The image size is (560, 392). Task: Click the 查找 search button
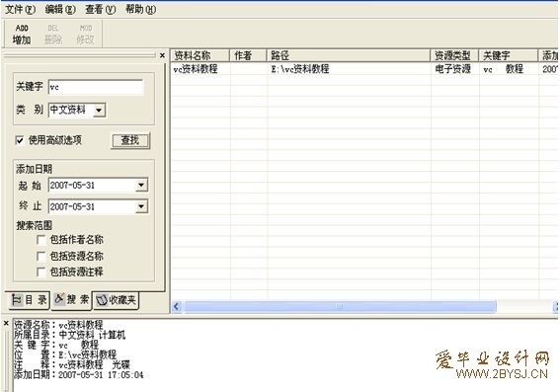click(130, 140)
